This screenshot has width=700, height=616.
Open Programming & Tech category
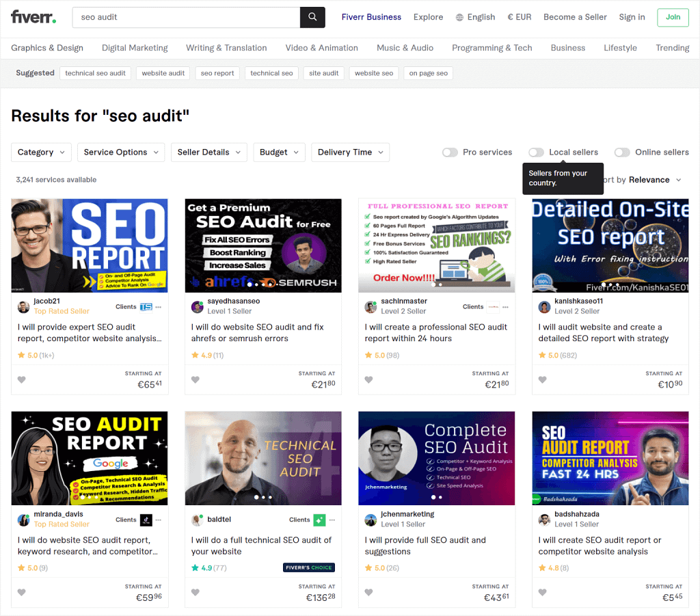[x=492, y=48]
